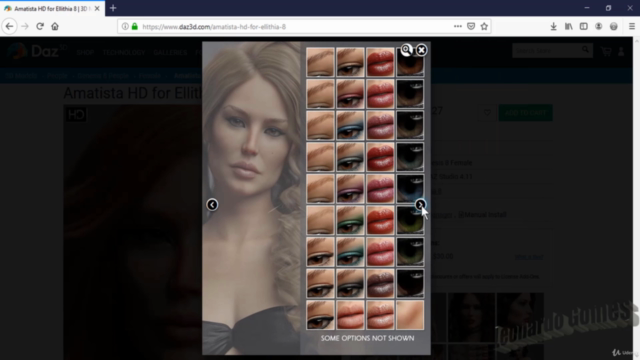Save page to Pocket icon
The width and height of the screenshot is (640, 360).
click(471, 27)
